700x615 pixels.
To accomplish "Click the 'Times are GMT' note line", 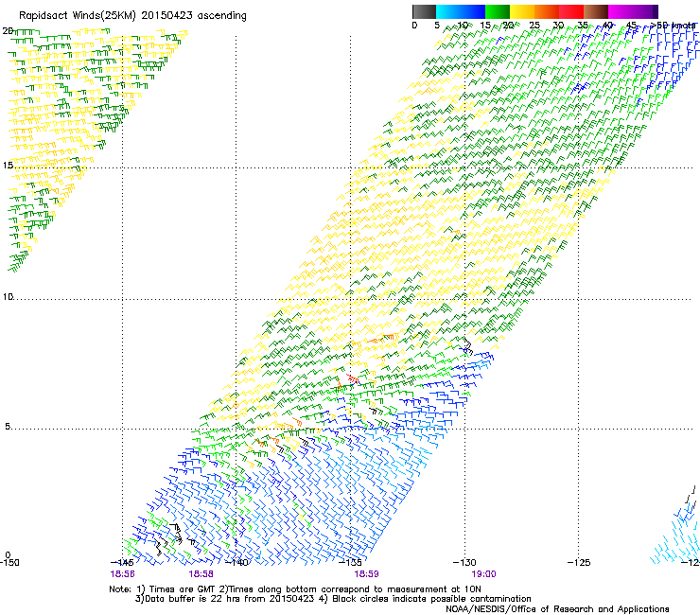I will [295, 589].
